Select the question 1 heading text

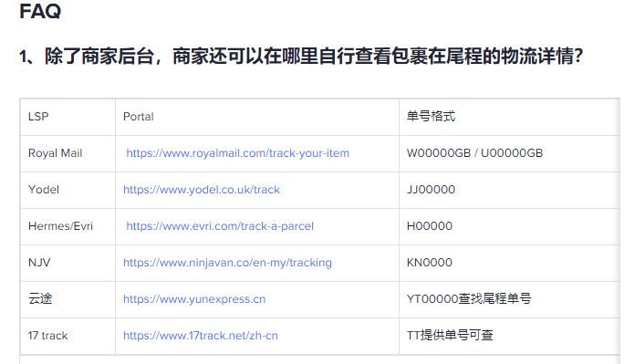click(x=301, y=56)
